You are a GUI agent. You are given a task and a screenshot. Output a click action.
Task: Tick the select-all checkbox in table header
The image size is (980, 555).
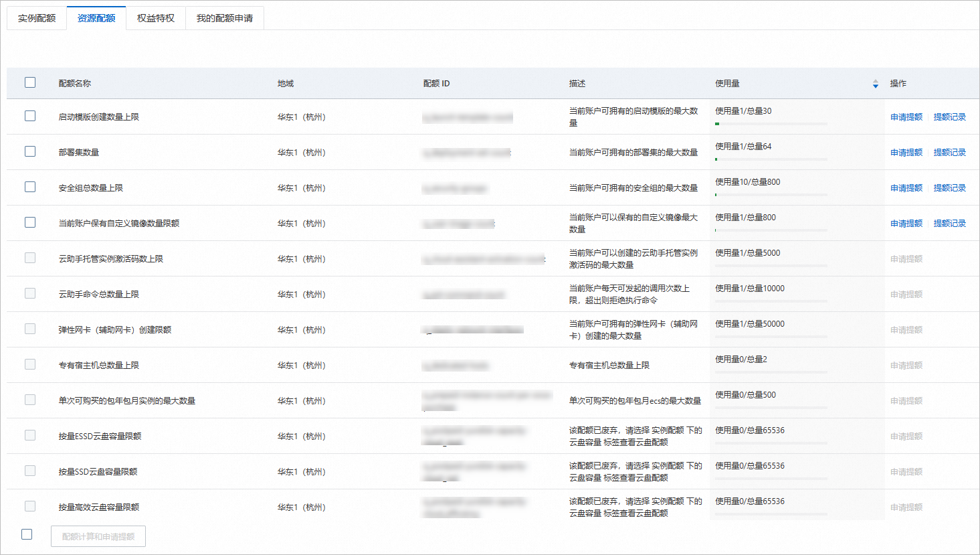tap(30, 82)
